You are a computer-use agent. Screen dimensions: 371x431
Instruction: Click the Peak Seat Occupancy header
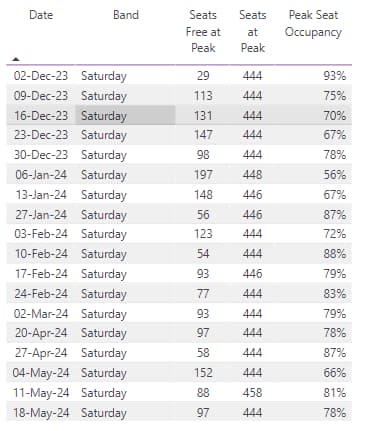point(313,23)
